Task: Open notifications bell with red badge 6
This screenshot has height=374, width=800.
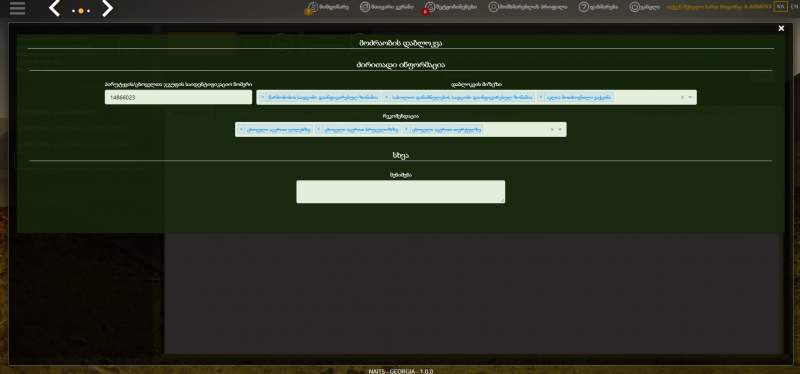Action: pos(451,7)
